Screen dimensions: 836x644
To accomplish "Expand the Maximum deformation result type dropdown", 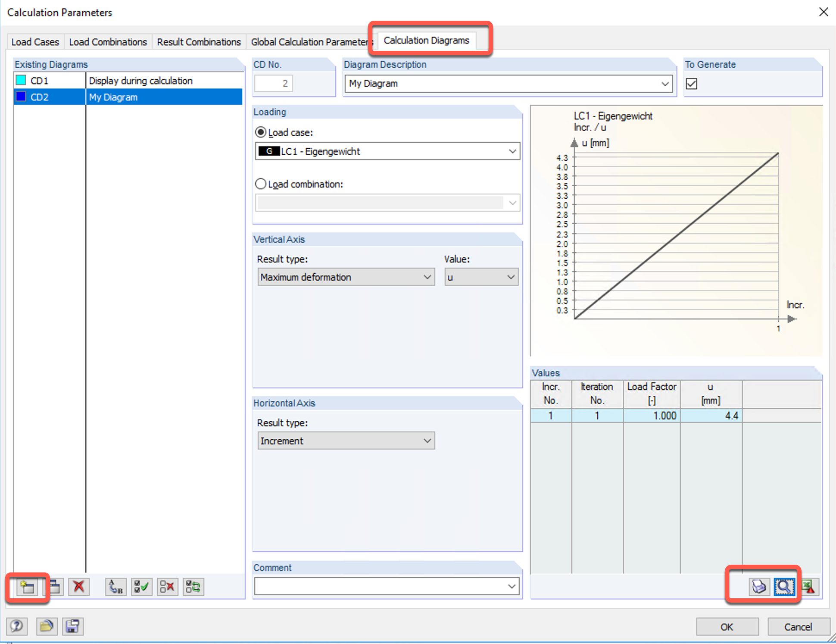I will [427, 277].
